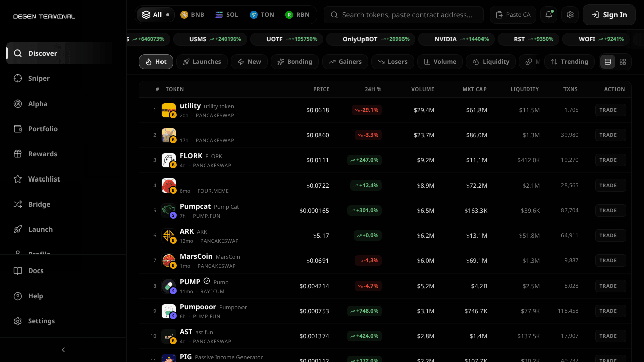Trade the ARK token
The image size is (644, 362).
coord(610,235)
